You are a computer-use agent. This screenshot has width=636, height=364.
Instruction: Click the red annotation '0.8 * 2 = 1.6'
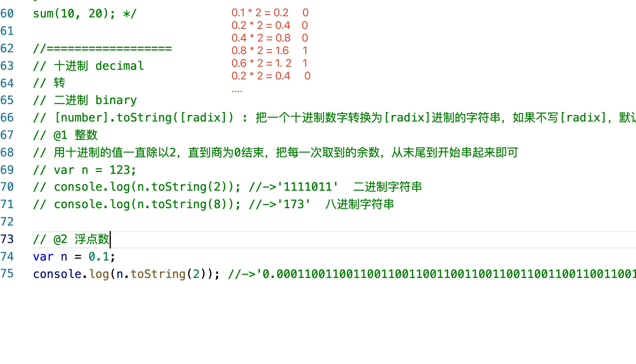(x=260, y=51)
